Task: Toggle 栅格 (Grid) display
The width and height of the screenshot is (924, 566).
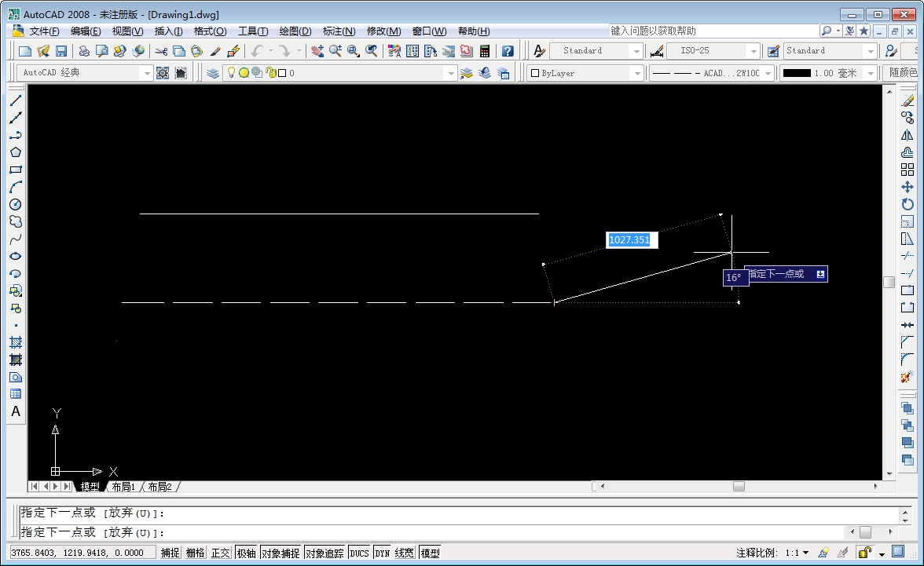Action: (196, 552)
